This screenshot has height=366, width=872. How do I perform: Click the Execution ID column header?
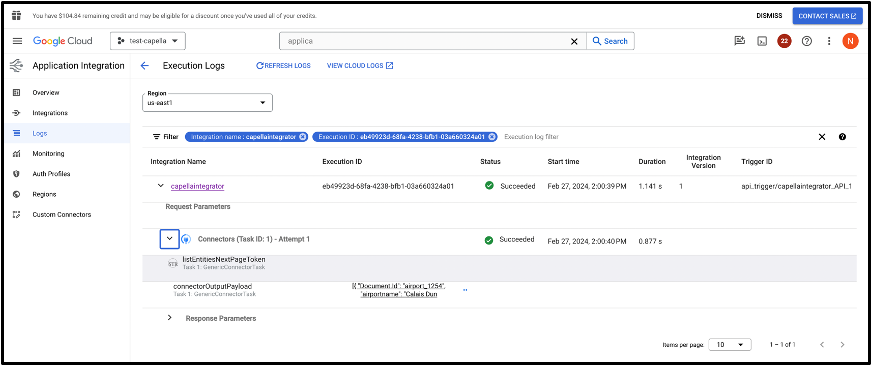343,162
